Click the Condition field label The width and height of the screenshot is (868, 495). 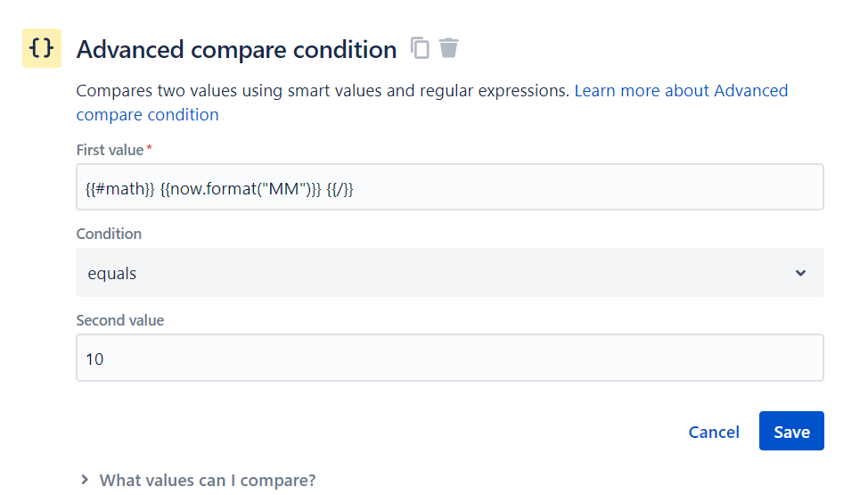pyautogui.click(x=109, y=234)
